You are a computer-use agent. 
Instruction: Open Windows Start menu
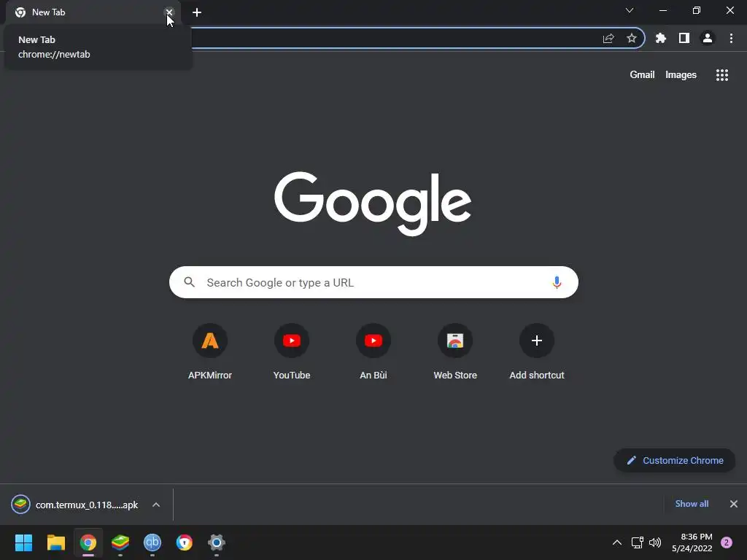pyautogui.click(x=23, y=542)
